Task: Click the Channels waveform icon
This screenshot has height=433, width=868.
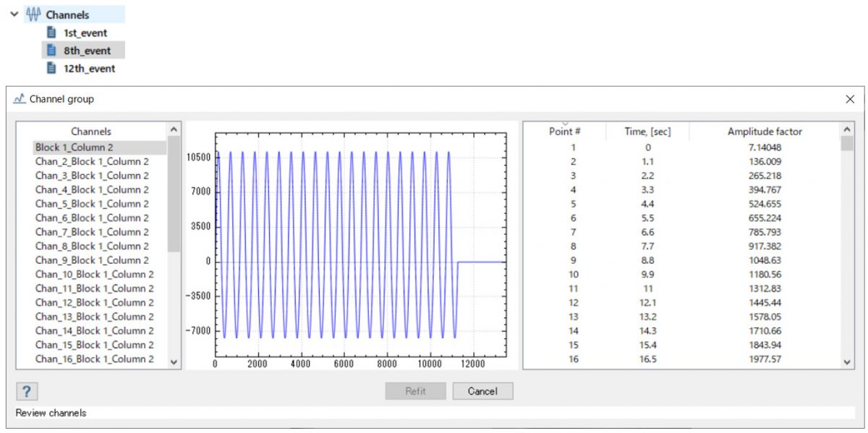Action: (x=33, y=14)
